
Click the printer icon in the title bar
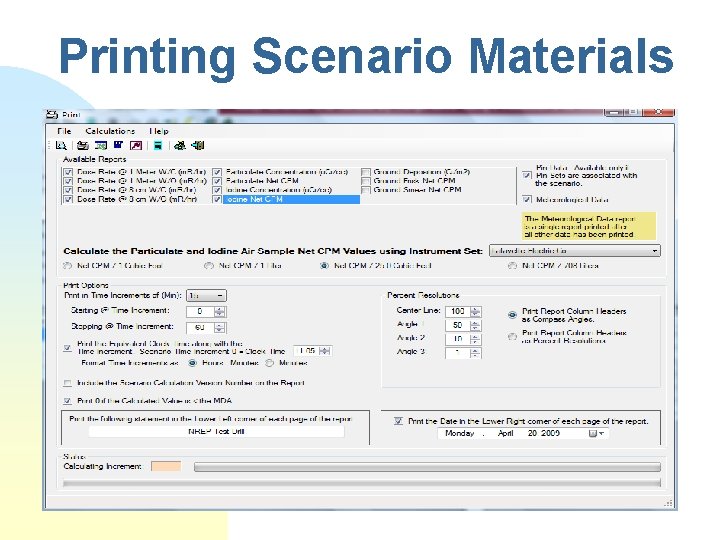52,114
